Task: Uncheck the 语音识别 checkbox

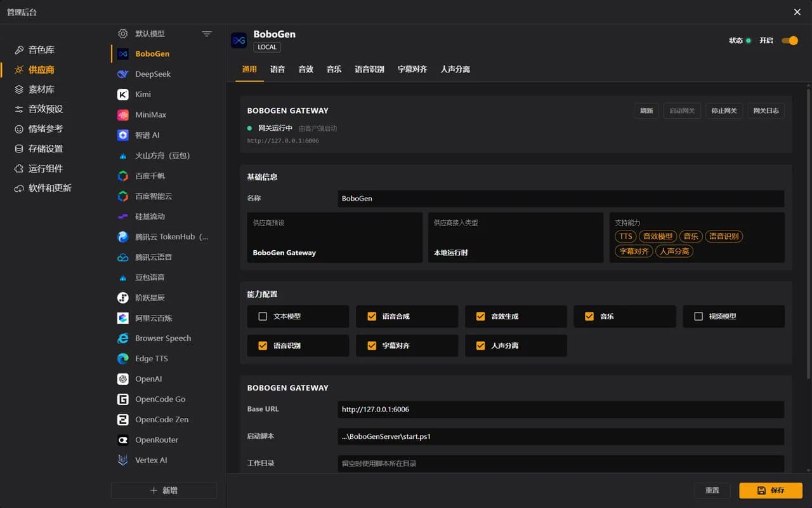Action: pos(263,346)
